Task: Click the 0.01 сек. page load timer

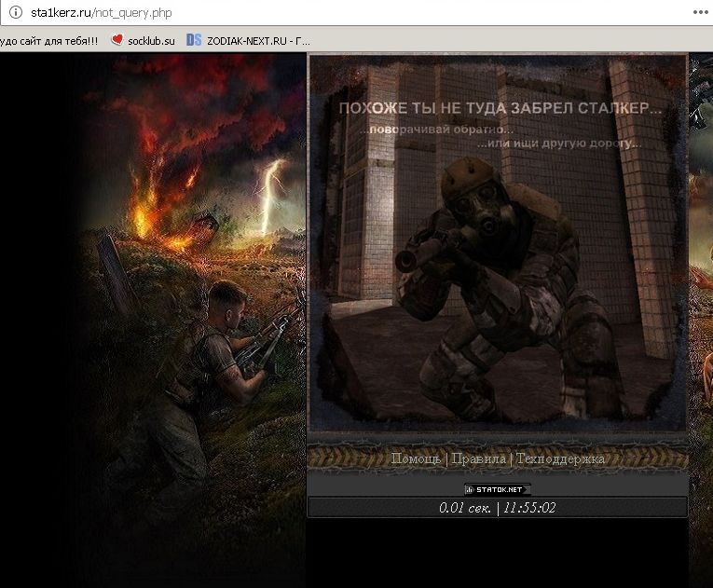Action: [x=465, y=508]
